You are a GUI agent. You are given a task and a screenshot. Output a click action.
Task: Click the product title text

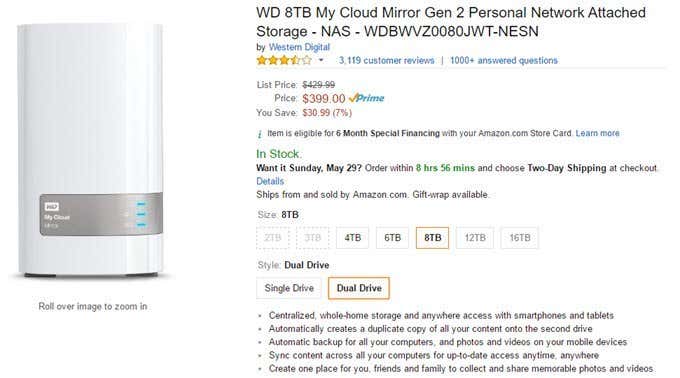pyautogui.click(x=451, y=22)
